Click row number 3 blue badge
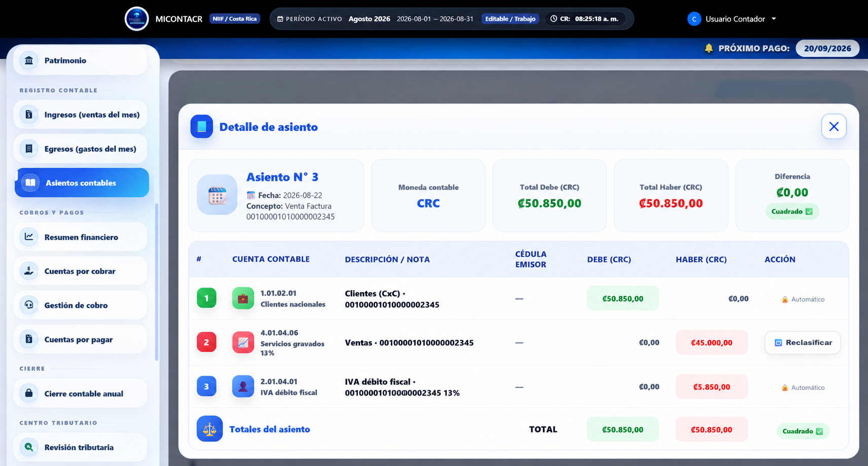Screen dimensions: 868x466 tap(206, 386)
